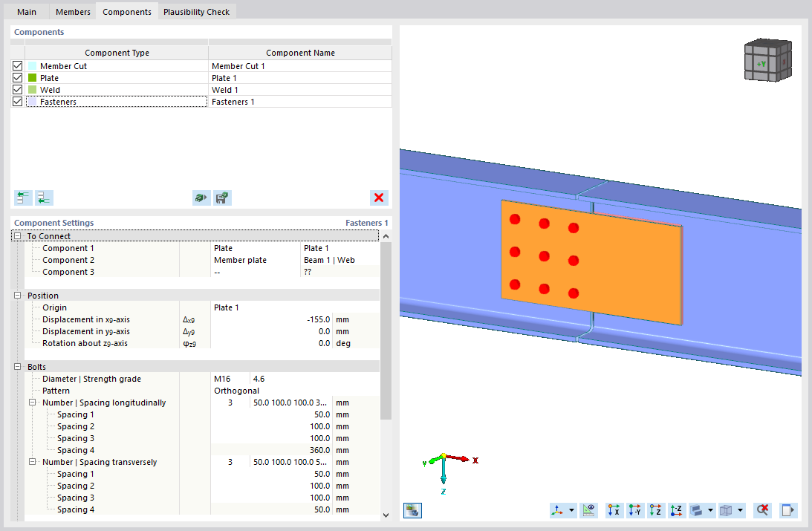Open the isometric view dropdown arrow

(x=571, y=510)
